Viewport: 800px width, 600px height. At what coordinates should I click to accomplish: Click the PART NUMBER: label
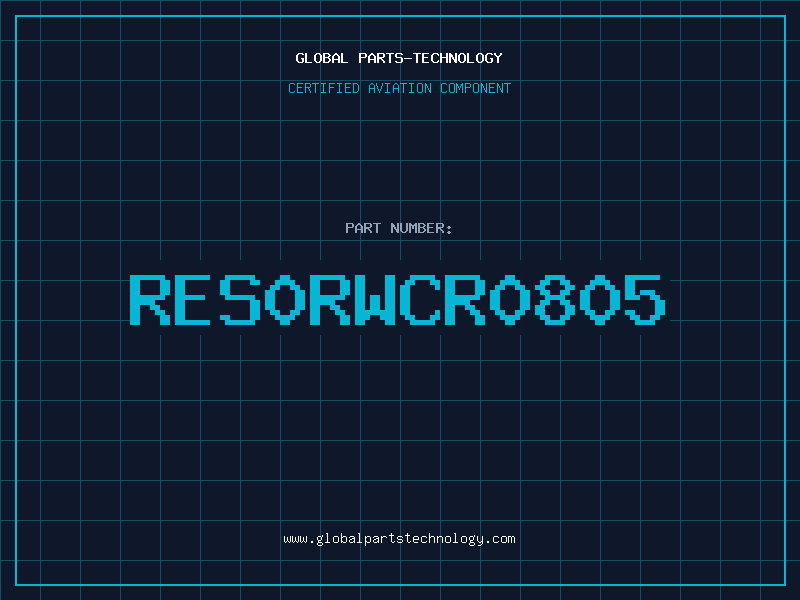click(399, 228)
